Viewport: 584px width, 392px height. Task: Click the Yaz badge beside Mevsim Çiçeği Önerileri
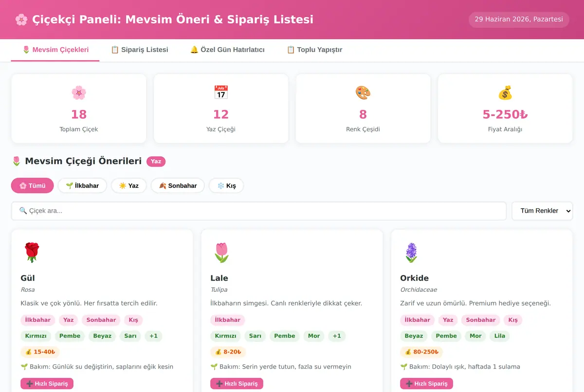coord(156,161)
